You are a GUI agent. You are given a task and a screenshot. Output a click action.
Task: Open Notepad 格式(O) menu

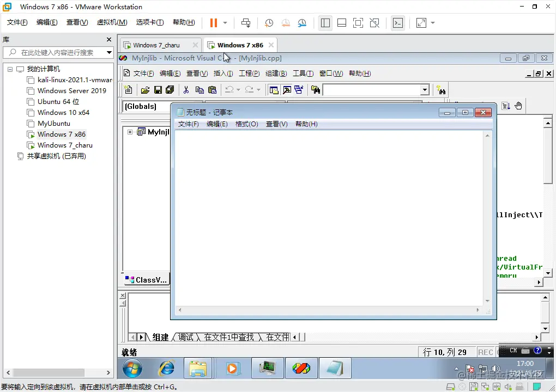click(x=246, y=124)
